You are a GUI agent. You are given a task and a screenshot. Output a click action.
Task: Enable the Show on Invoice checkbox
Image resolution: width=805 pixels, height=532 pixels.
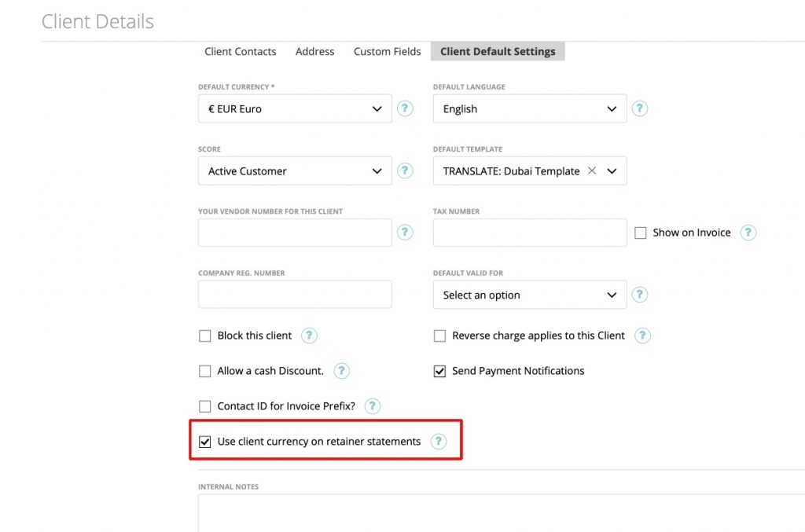641,233
